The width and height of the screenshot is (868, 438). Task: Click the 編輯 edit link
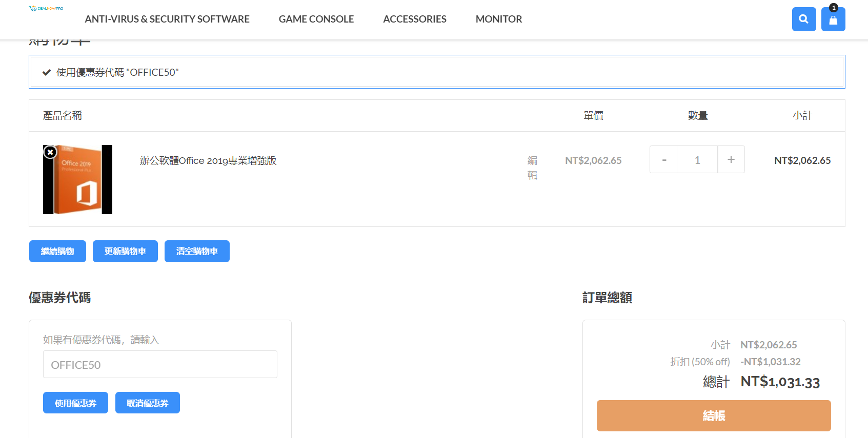pos(533,168)
